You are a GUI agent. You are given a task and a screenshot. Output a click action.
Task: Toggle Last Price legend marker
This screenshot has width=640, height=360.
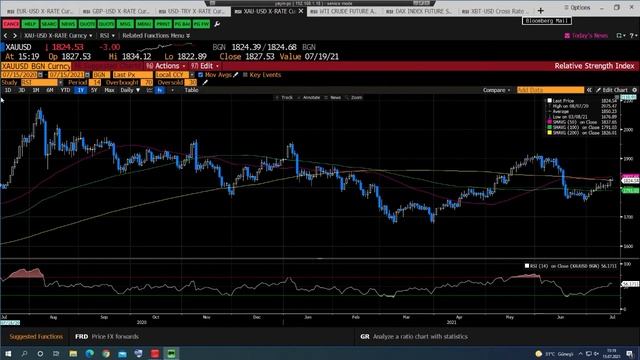tap(550, 100)
